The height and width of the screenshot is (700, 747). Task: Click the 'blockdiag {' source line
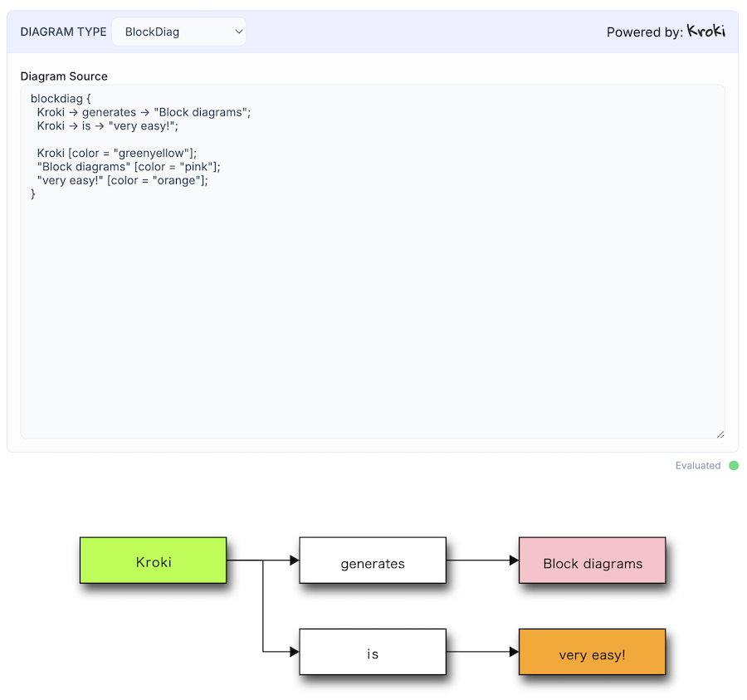[61, 99]
